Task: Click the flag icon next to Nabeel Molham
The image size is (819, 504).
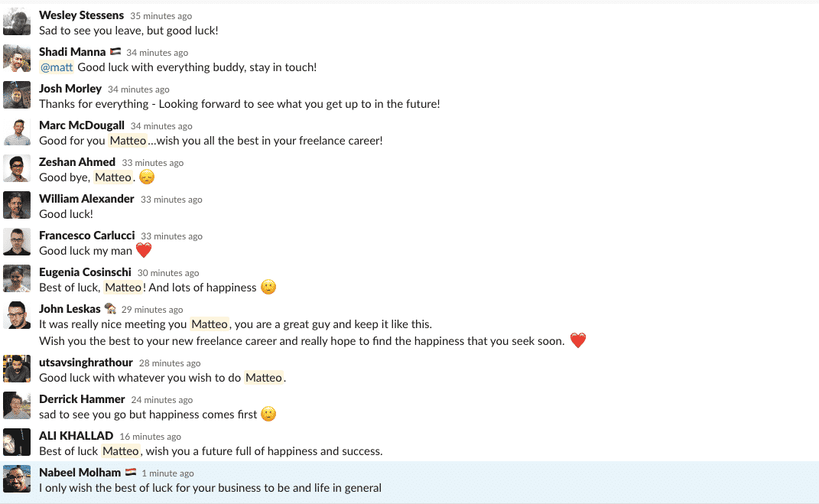Action: click(x=131, y=472)
